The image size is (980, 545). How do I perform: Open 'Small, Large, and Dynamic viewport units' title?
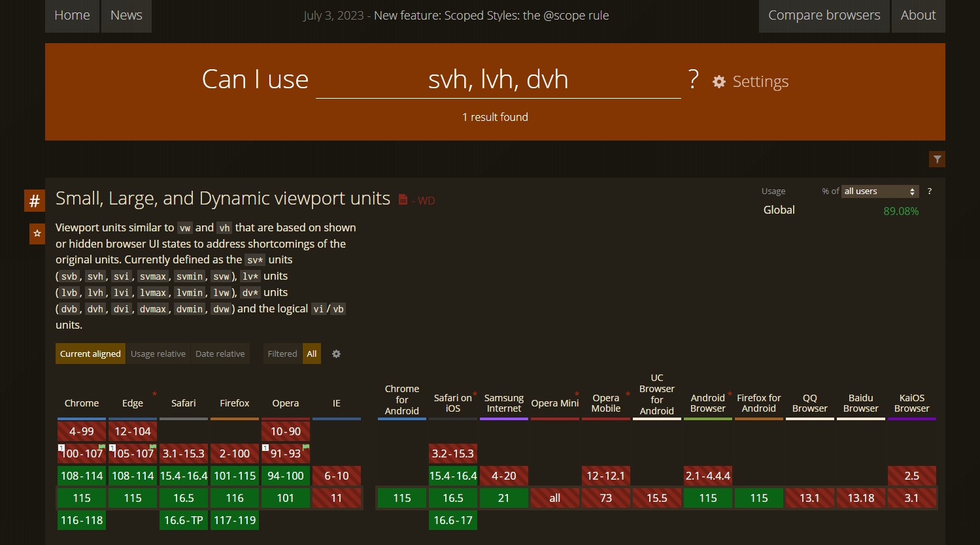223,198
